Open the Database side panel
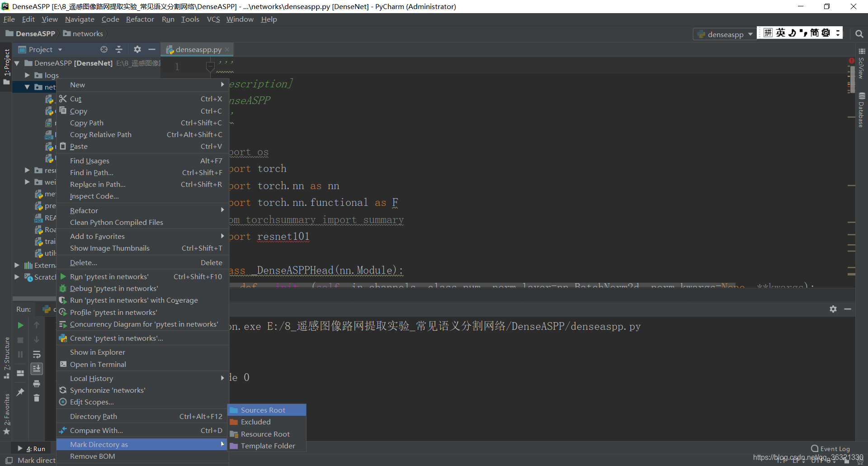The width and height of the screenshot is (868, 466). 861,110
